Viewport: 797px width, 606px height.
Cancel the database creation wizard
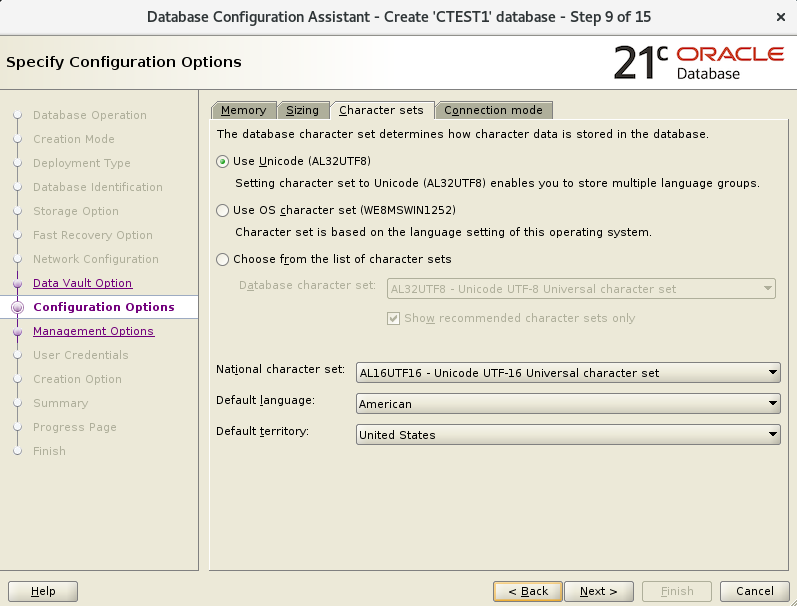point(755,591)
